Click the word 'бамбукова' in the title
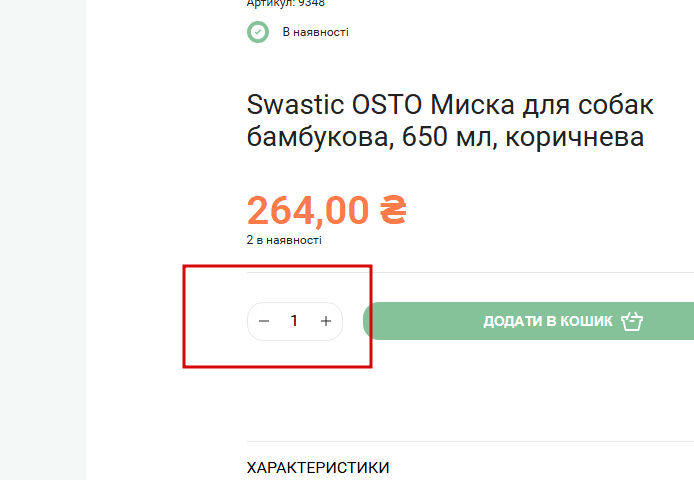Viewport: 694px width, 480px height. pyautogui.click(x=316, y=137)
